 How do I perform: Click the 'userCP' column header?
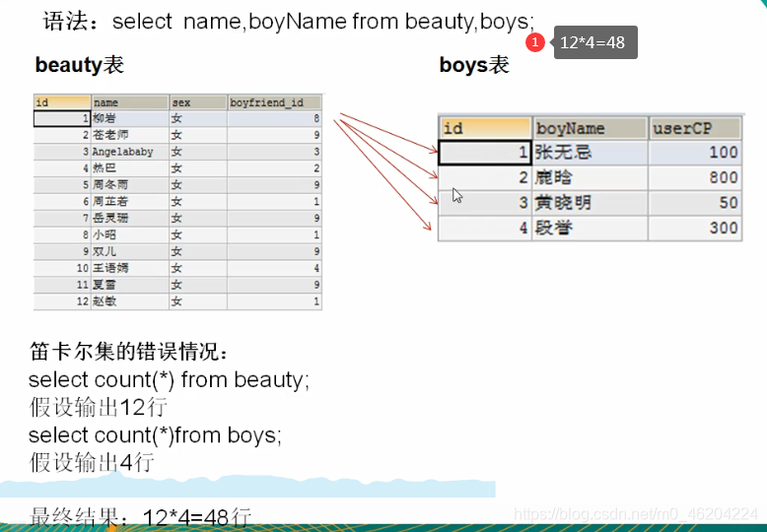point(695,128)
